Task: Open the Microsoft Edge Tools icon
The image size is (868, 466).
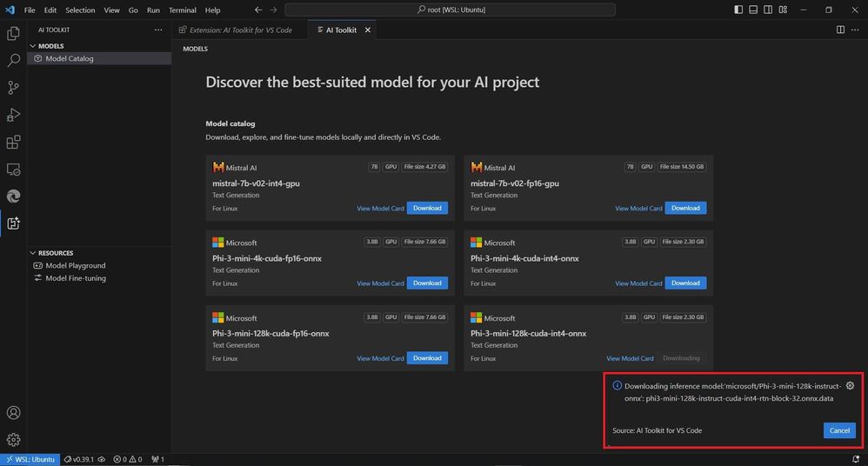Action: (13, 196)
